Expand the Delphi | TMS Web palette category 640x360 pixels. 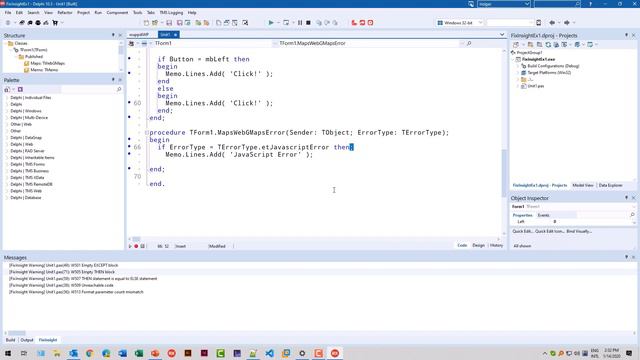7,191
